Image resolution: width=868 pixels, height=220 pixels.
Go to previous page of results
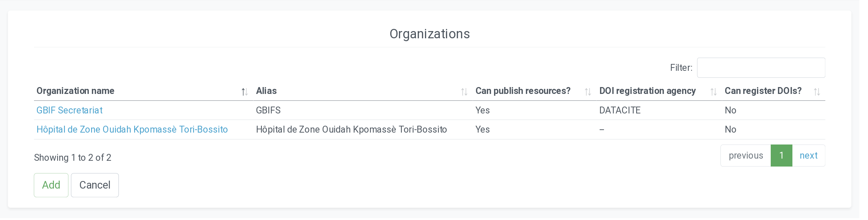click(746, 156)
